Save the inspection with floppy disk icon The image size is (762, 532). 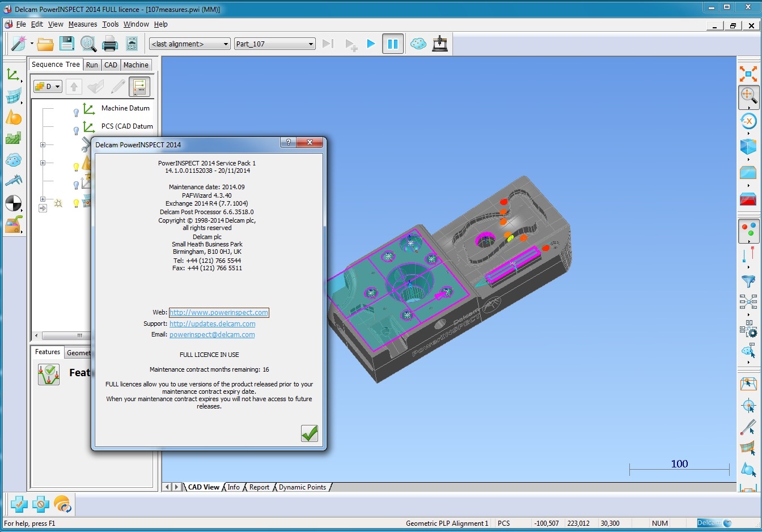(66, 44)
